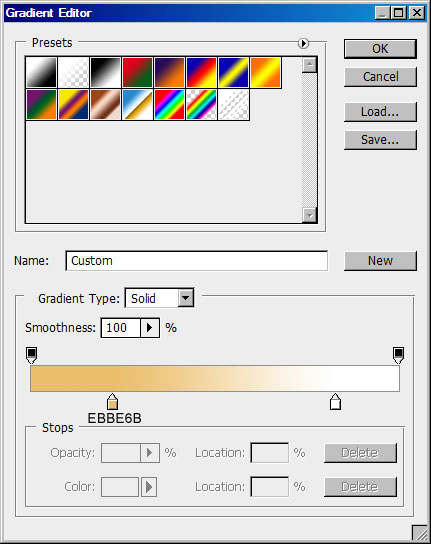Viewport: 431px width, 544px height.
Task: Pick the Red, Green gradient preset
Action: click(137, 72)
